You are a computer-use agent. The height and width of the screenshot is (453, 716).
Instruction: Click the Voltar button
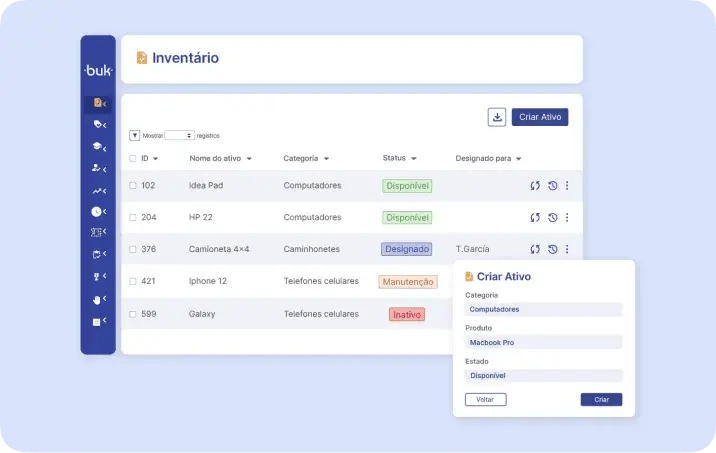(485, 400)
